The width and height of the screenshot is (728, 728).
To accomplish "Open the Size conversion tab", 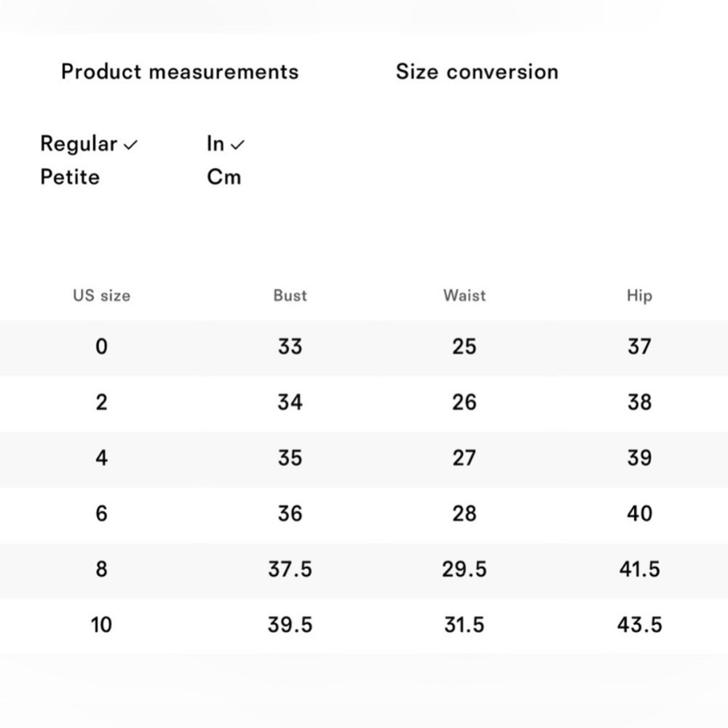I will [x=477, y=72].
